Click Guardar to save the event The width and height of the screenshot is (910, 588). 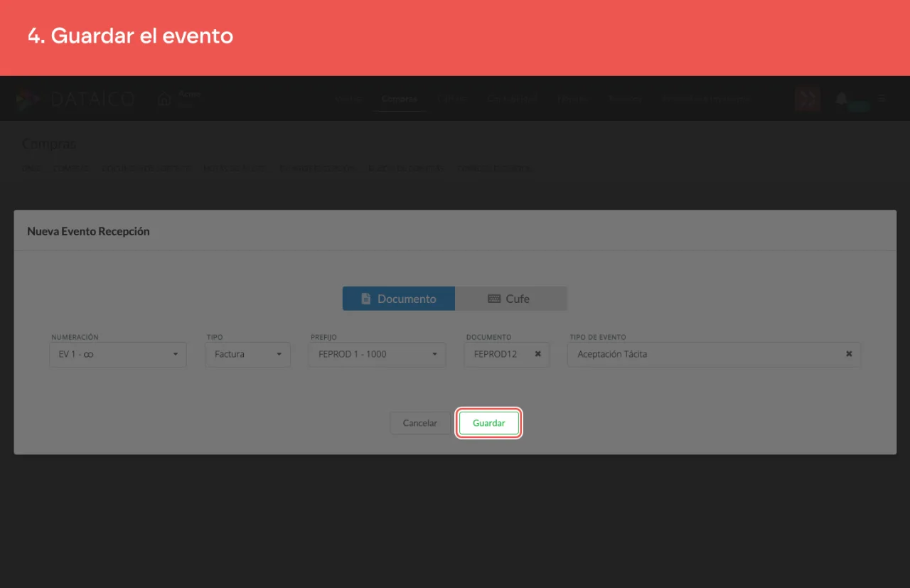click(489, 423)
